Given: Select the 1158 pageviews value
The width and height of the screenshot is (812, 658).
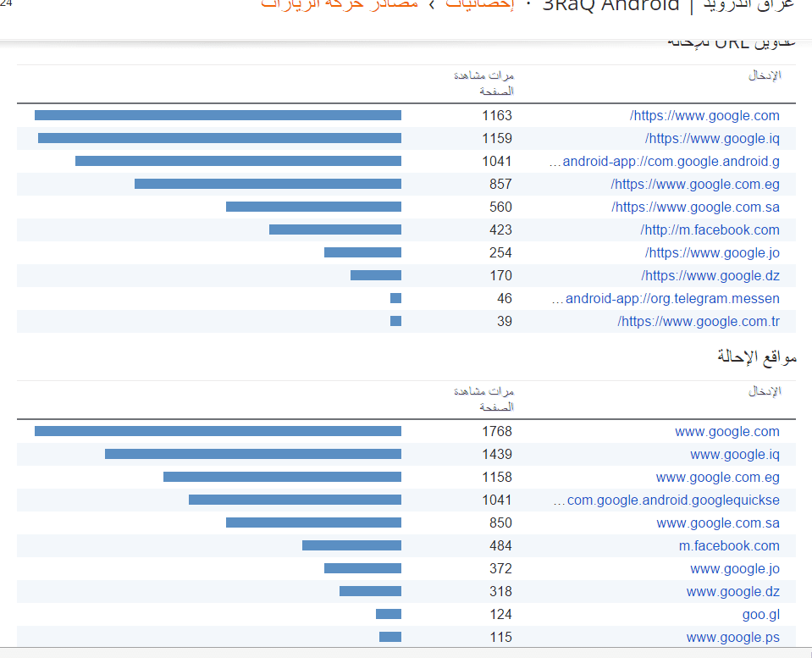Looking at the screenshot, I should click(497, 477).
